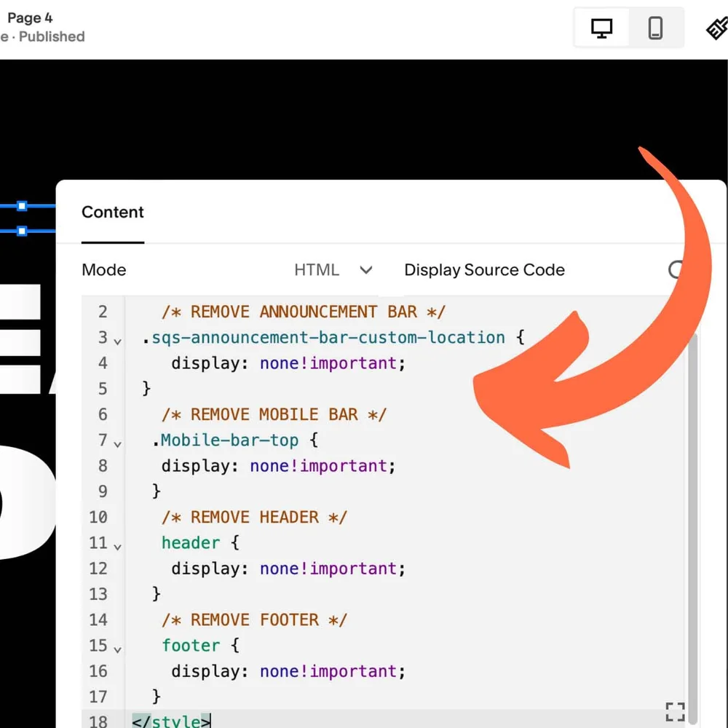The height and width of the screenshot is (728, 728).
Task: Click the Mode label
Action: click(103, 269)
